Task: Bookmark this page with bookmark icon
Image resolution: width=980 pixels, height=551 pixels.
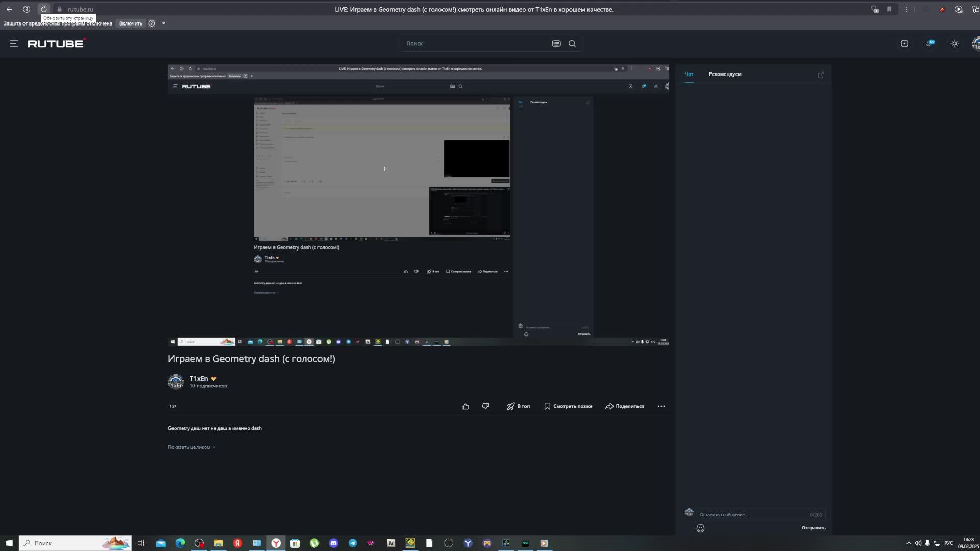Action: pos(889,9)
